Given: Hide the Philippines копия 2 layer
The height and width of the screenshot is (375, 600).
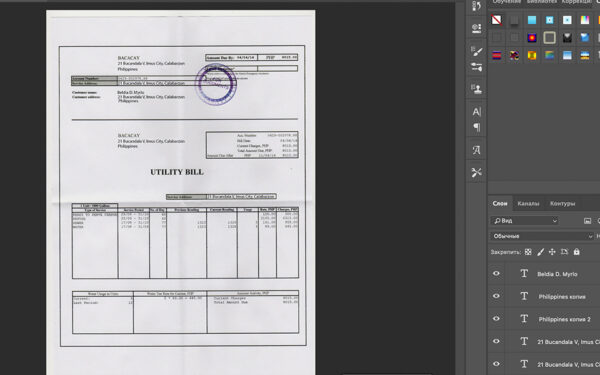Looking at the screenshot, I should click(x=496, y=319).
